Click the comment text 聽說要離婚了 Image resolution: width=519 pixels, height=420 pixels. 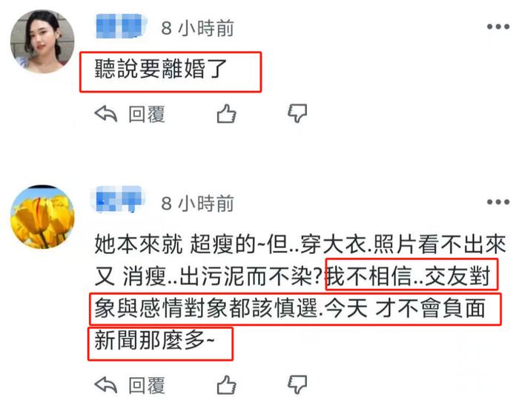tap(161, 69)
